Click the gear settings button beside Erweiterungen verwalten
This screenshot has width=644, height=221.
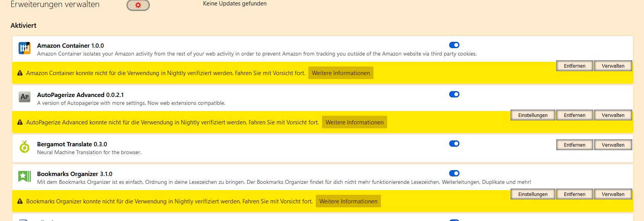click(138, 5)
